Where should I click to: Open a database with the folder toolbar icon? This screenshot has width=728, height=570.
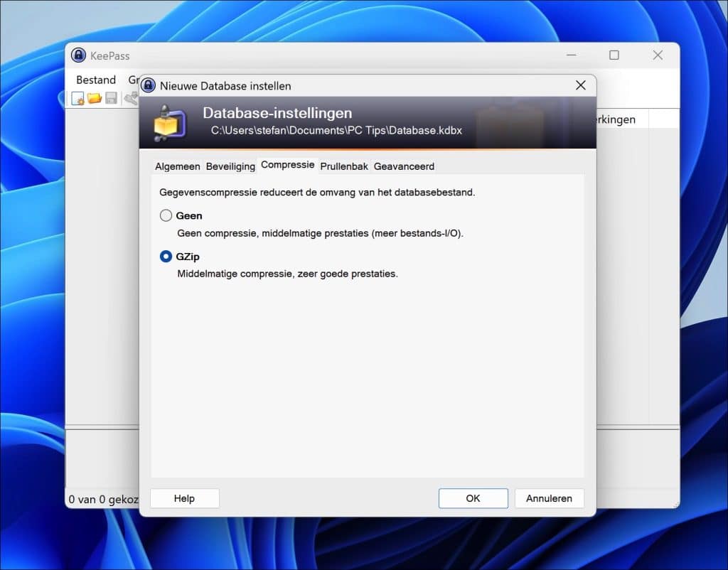[x=94, y=98]
